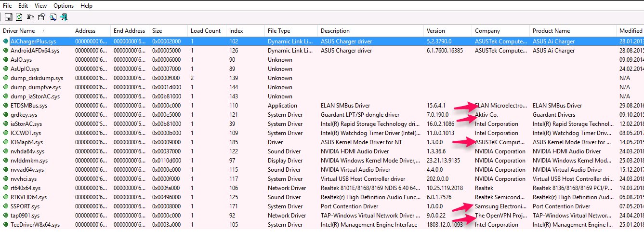Open Properties via the toolbar icon
644x245 pixels.
click(x=41, y=17)
